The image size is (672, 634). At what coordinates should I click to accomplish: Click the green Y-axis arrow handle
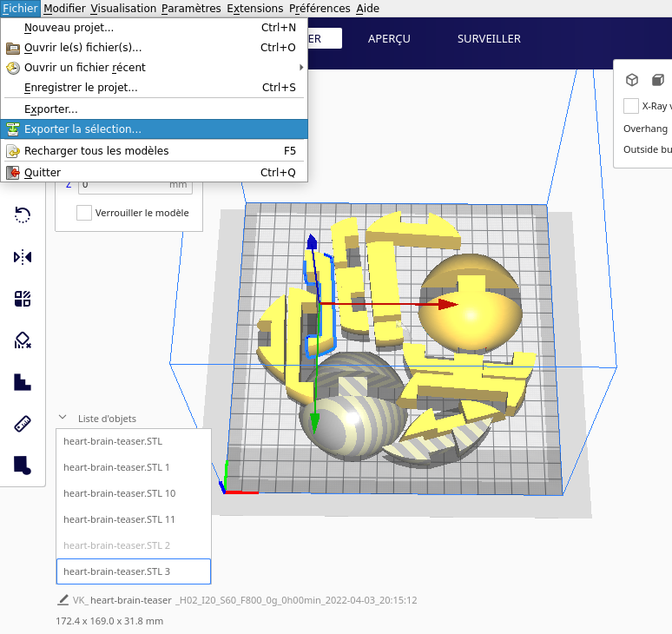click(x=314, y=423)
